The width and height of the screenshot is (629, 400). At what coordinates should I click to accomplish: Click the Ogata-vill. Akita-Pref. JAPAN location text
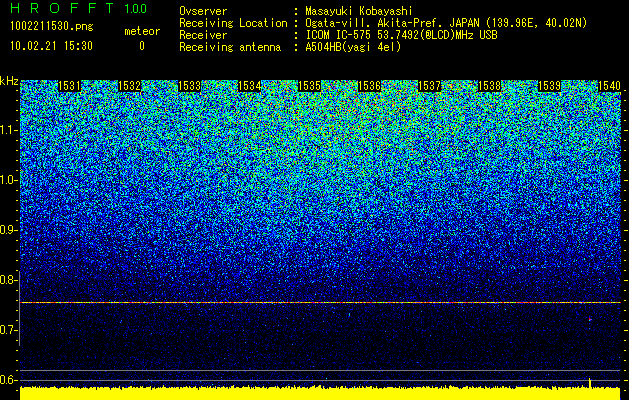click(446, 23)
